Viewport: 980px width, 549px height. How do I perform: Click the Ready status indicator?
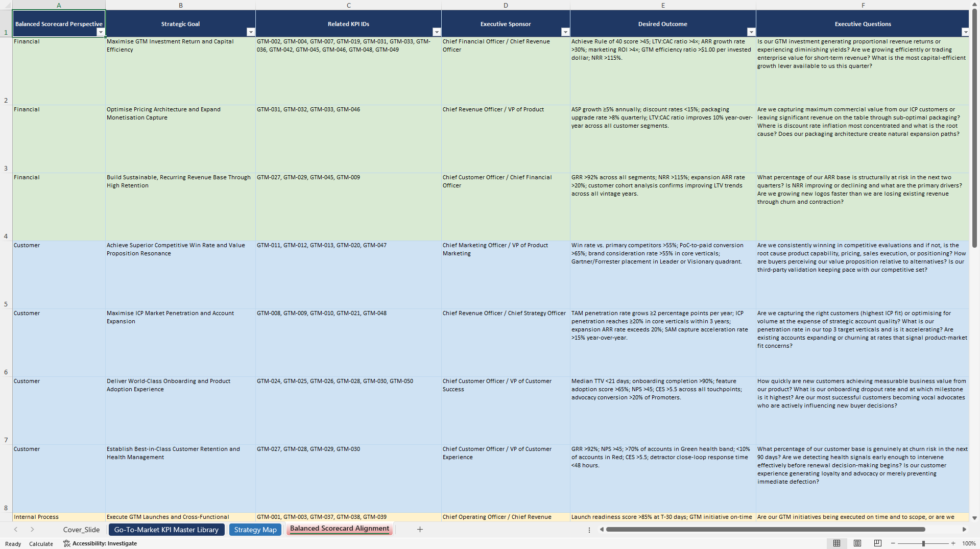pos(13,544)
